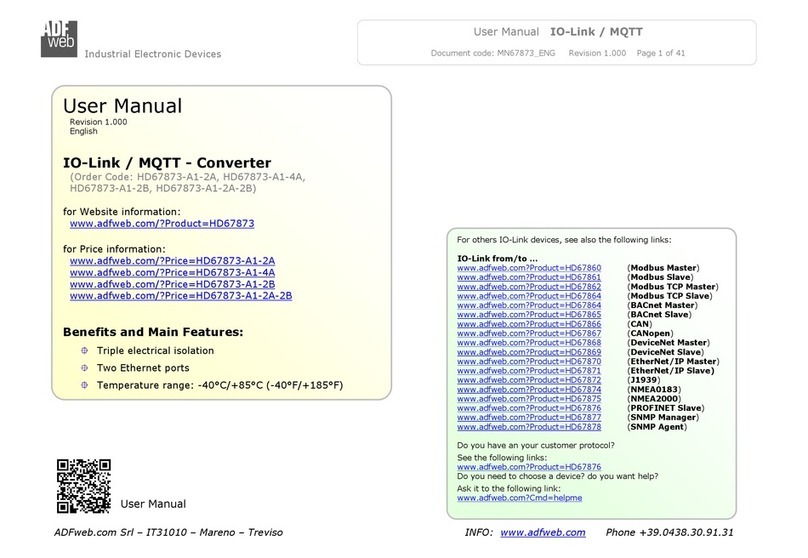Click 'Document code: MN67873_ENG' in the header

493,53
